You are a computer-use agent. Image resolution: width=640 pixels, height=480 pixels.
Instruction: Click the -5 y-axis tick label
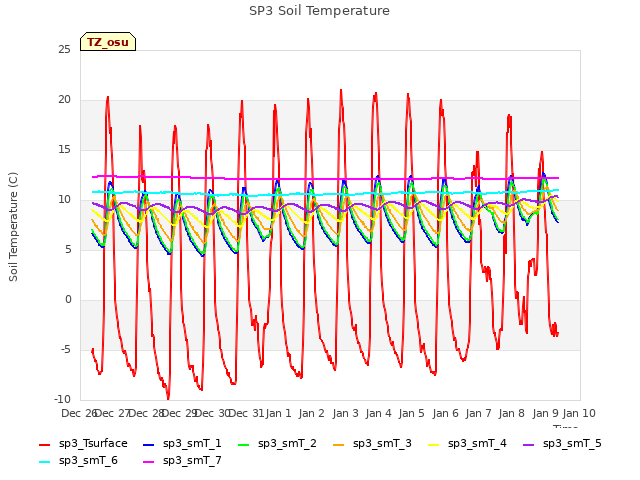pyautogui.click(x=66, y=350)
